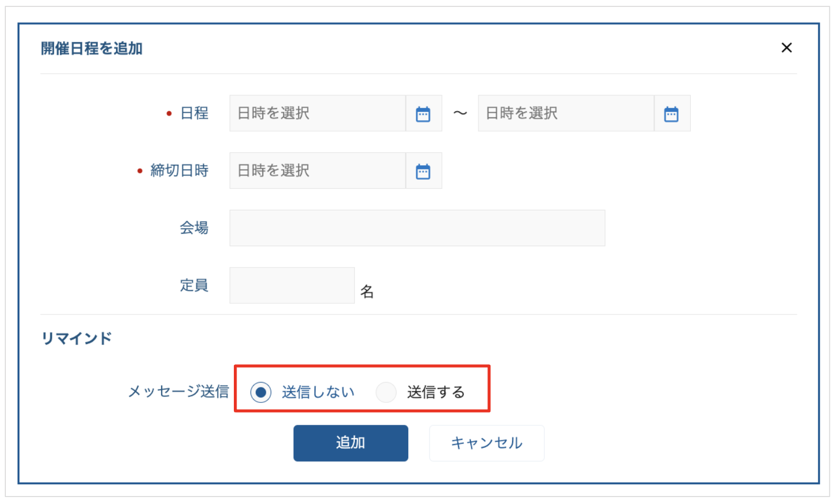838x504 pixels.
Task: Click the 締切日時 field label
Action: point(179,171)
